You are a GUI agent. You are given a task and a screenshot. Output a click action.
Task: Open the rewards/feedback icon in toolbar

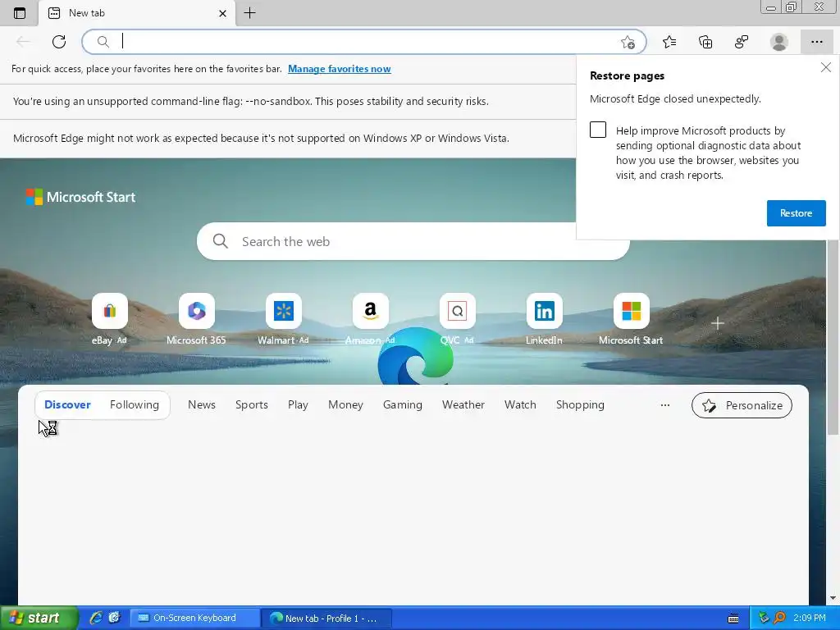[x=742, y=42]
